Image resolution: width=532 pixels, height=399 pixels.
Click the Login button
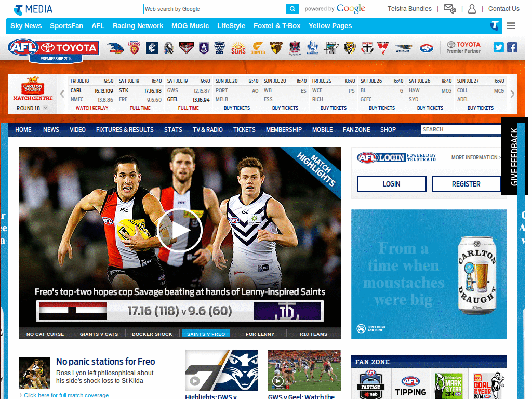[392, 184]
